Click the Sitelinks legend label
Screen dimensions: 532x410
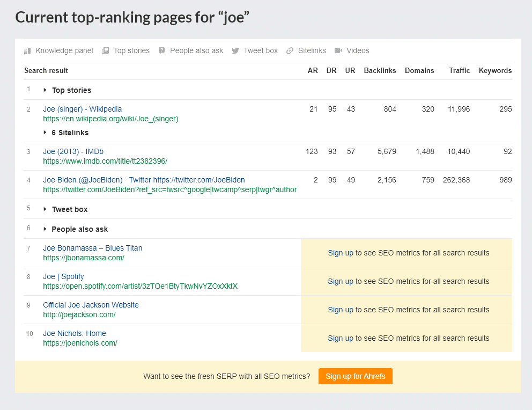(312, 50)
